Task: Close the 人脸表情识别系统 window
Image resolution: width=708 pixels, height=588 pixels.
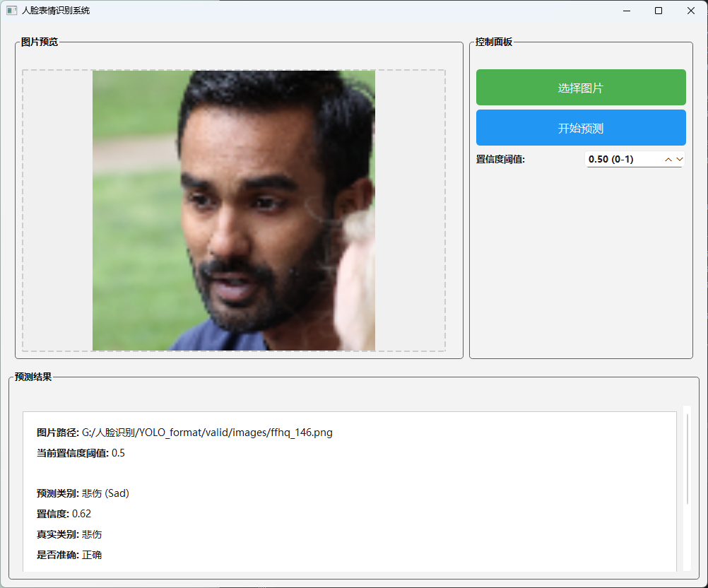Action: 691,11
